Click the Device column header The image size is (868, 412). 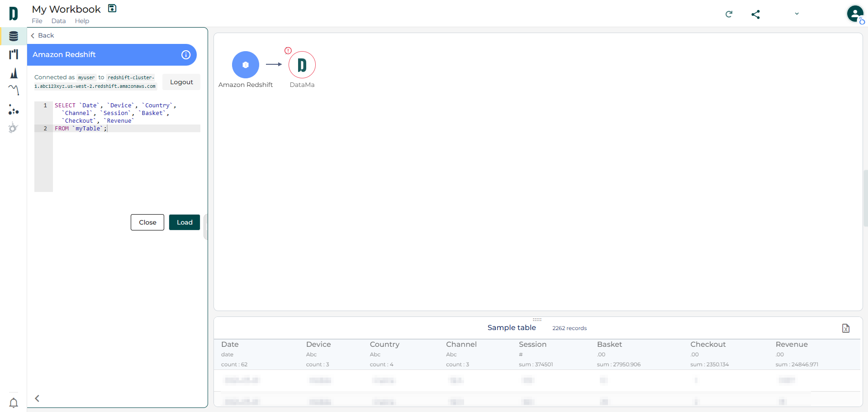318,345
